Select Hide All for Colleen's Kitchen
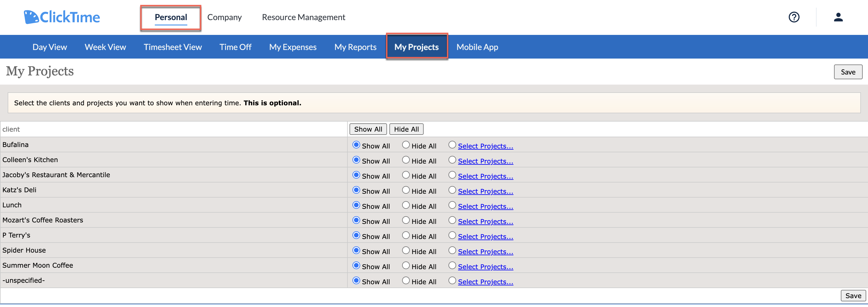The height and width of the screenshot is (307, 868). coord(406,160)
